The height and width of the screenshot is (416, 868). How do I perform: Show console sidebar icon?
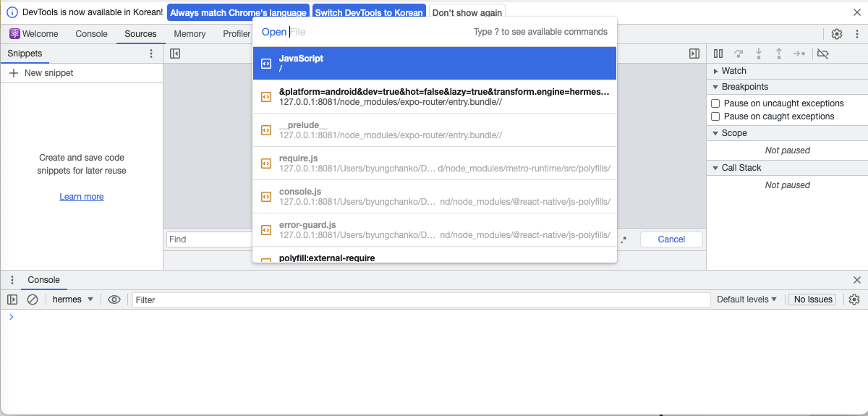point(12,300)
